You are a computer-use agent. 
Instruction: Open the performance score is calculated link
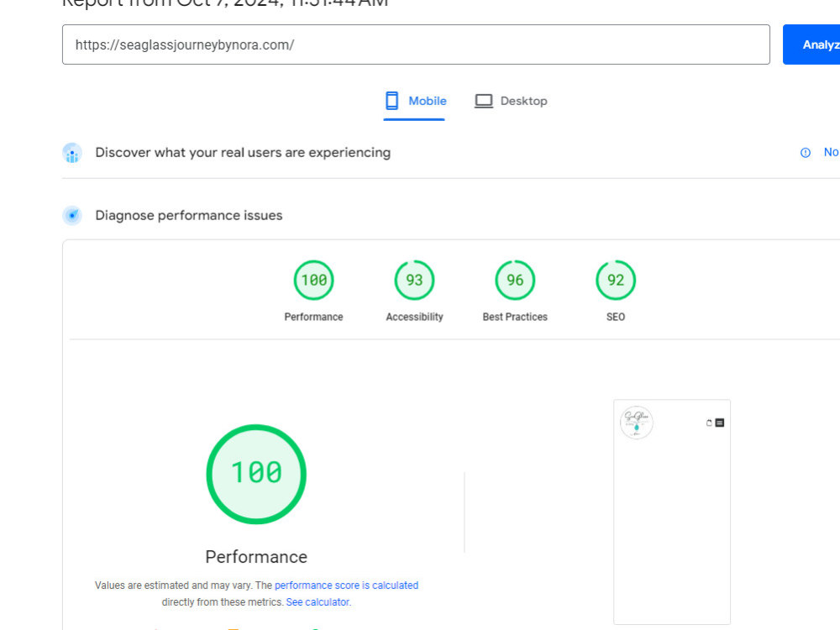tap(346, 585)
